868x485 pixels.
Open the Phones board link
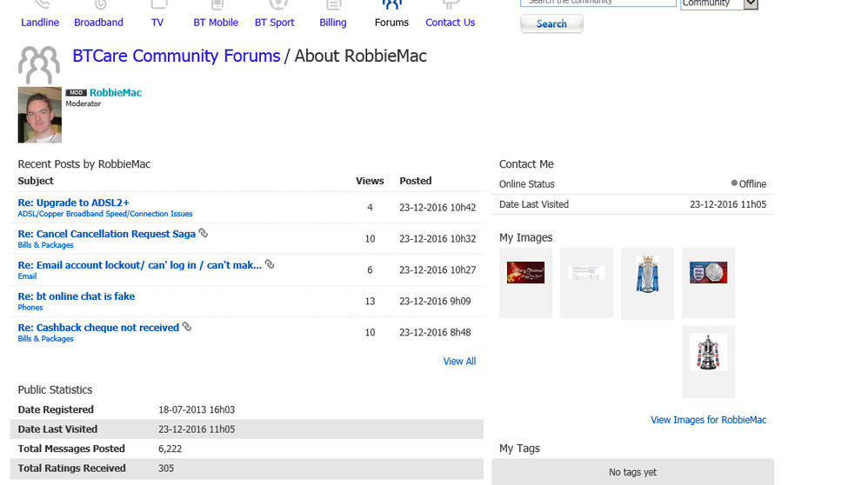click(30, 308)
